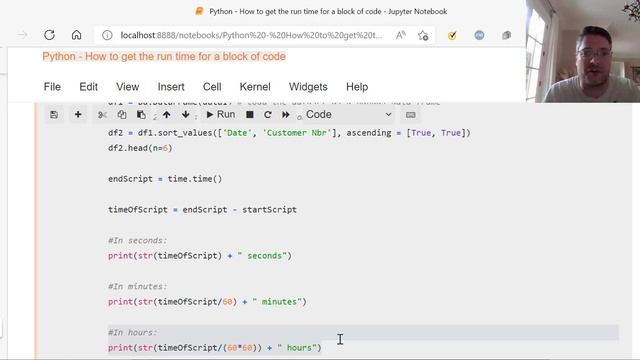Click 'endScript = time.time()' line
This screenshot has width=640, height=360.
pyautogui.click(x=165, y=179)
